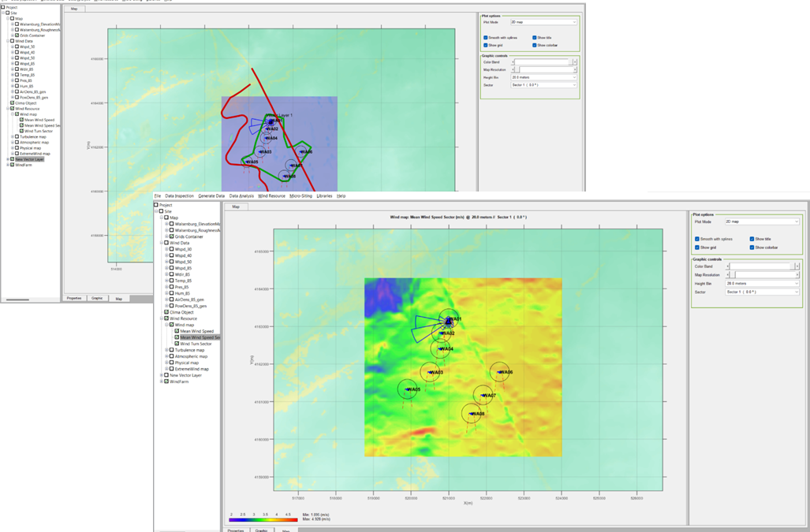Click the WA07 turbine marker in the front map
The image size is (810, 532).
[x=483, y=396]
